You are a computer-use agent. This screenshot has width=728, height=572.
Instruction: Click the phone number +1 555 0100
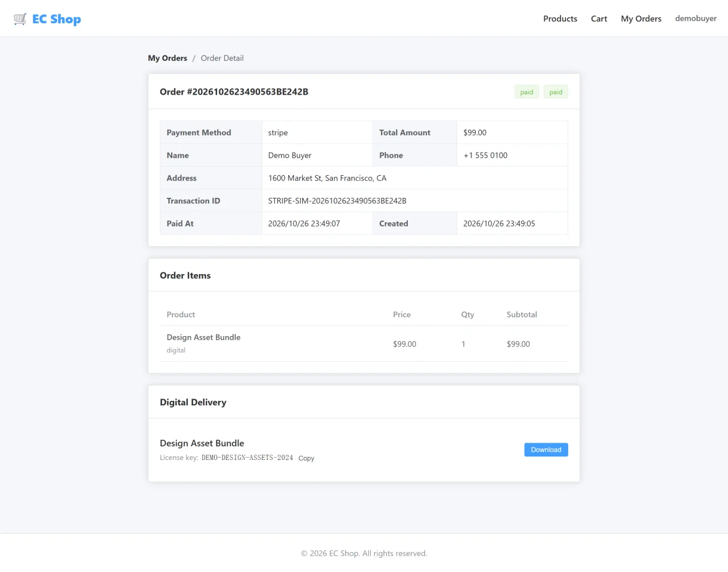click(x=485, y=155)
